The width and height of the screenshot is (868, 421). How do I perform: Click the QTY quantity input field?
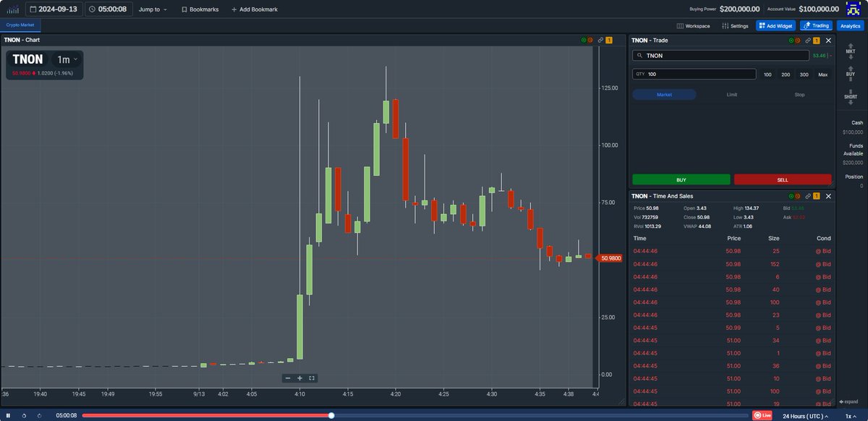pos(694,74)
